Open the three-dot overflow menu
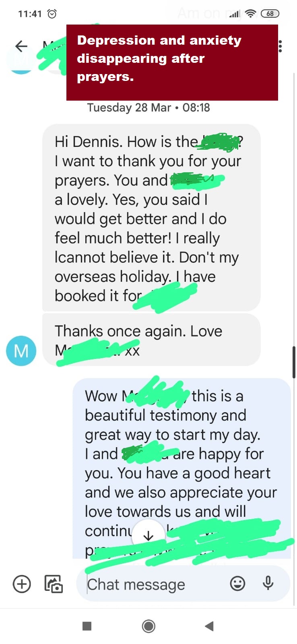297x644 pixels. [x=280, y=46]
